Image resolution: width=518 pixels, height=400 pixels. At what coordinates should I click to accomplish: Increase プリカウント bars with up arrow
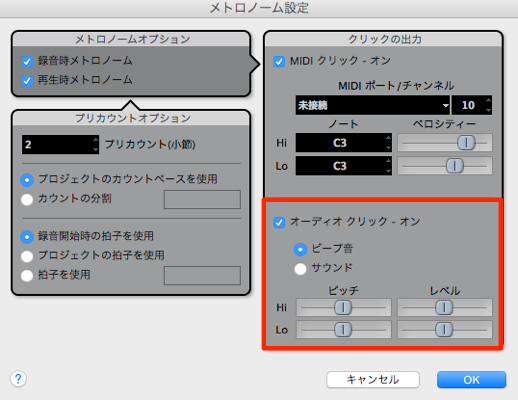(96, 139)
